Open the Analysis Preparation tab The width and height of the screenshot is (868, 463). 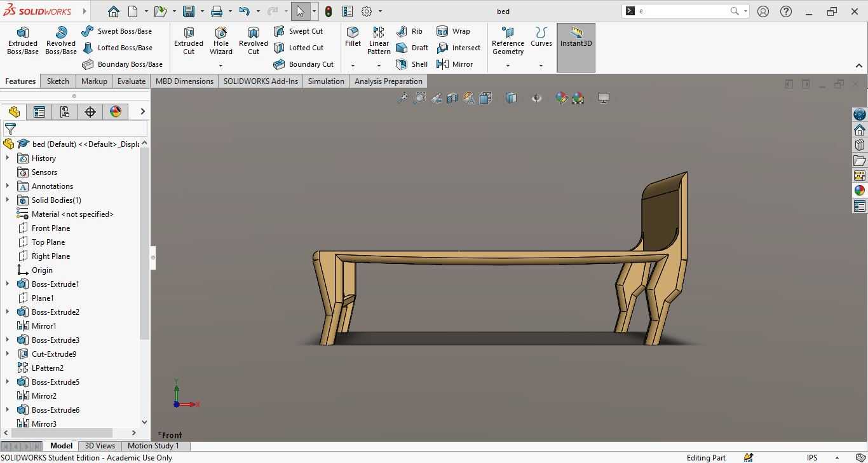pos(388,81)
